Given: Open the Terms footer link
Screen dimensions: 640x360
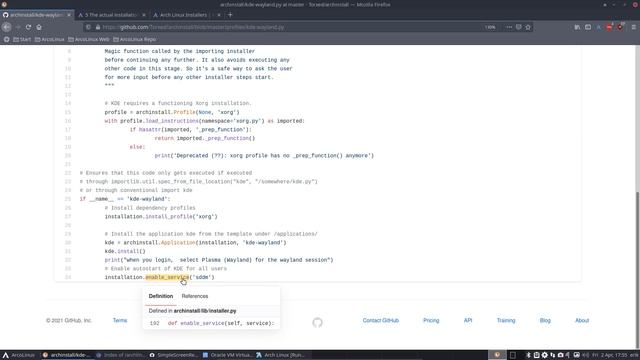Looking at the screenshot, I should [x=120, y=320].
